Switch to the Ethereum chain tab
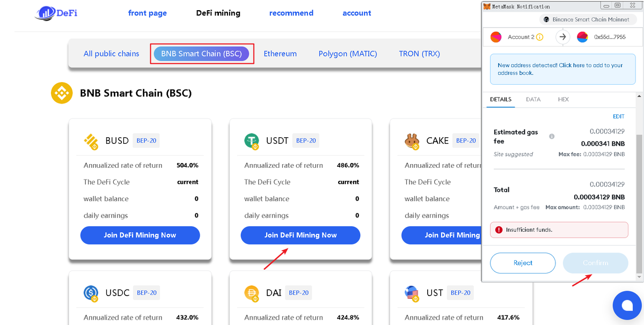This screenshot has height=325, width=644. 280,54
